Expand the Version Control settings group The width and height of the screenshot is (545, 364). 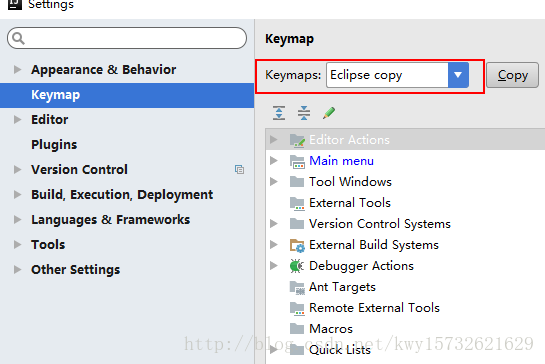(17, 169)
